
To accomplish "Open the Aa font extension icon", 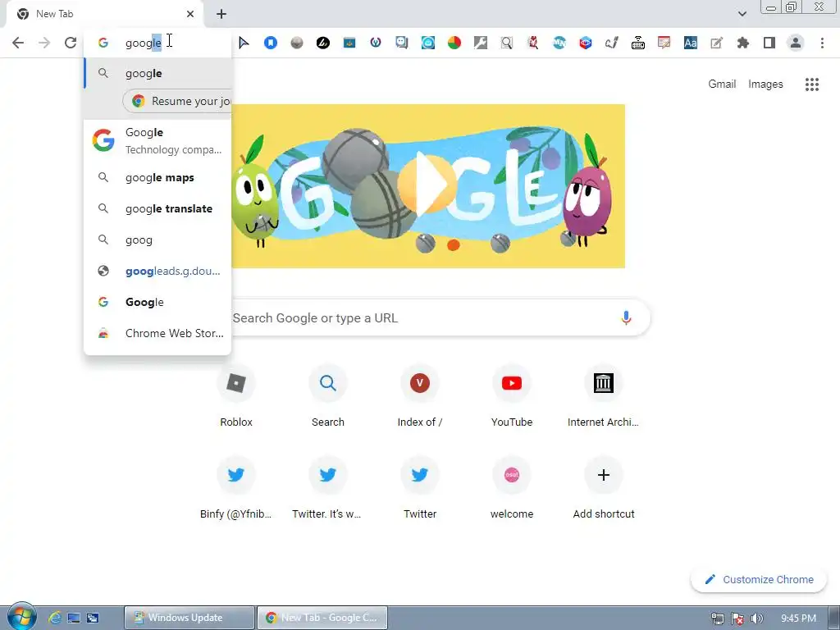I will (691, 43).
